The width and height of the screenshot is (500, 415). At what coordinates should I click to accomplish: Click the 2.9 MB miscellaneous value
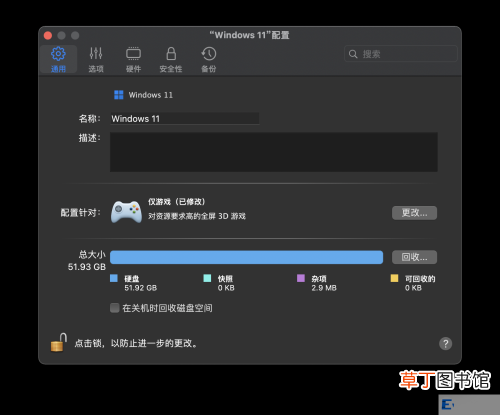pos(324,288)
